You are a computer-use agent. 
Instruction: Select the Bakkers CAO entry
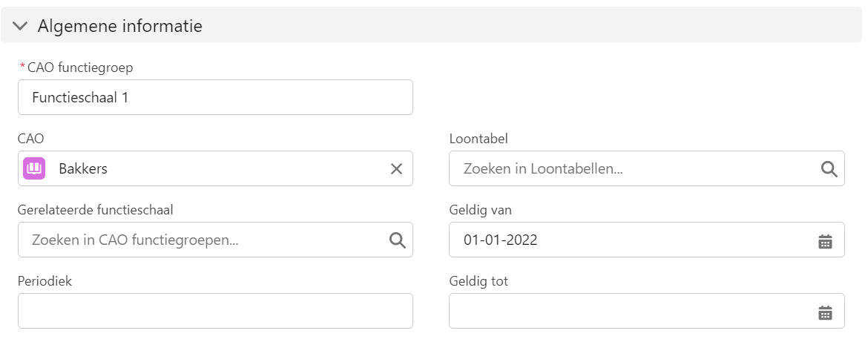coord(83,169)
